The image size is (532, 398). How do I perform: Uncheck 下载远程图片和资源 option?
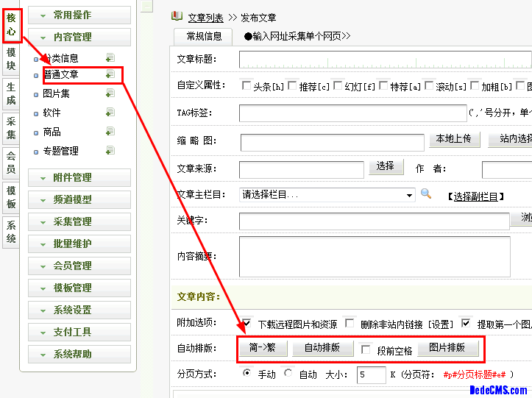pos(247,323)
